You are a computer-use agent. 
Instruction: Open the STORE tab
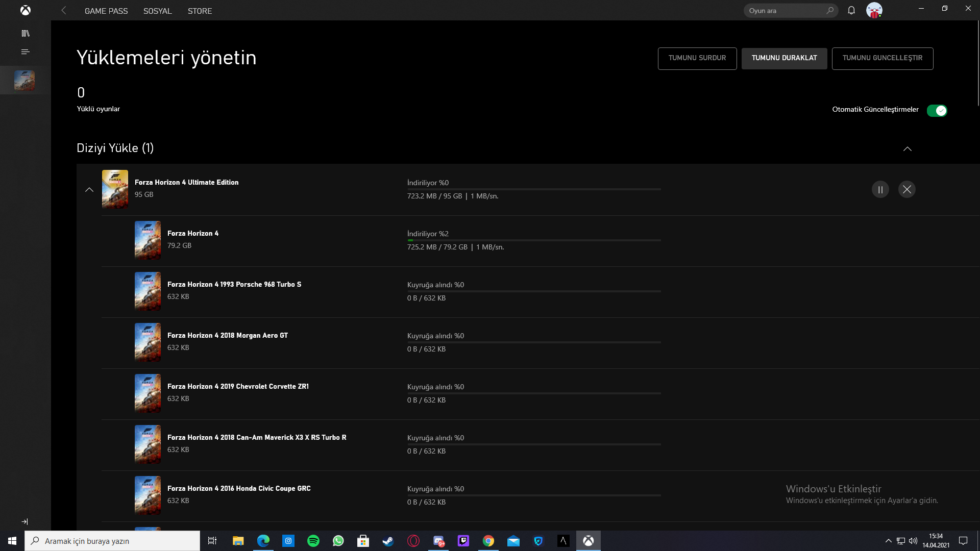(x=200, y=11)
